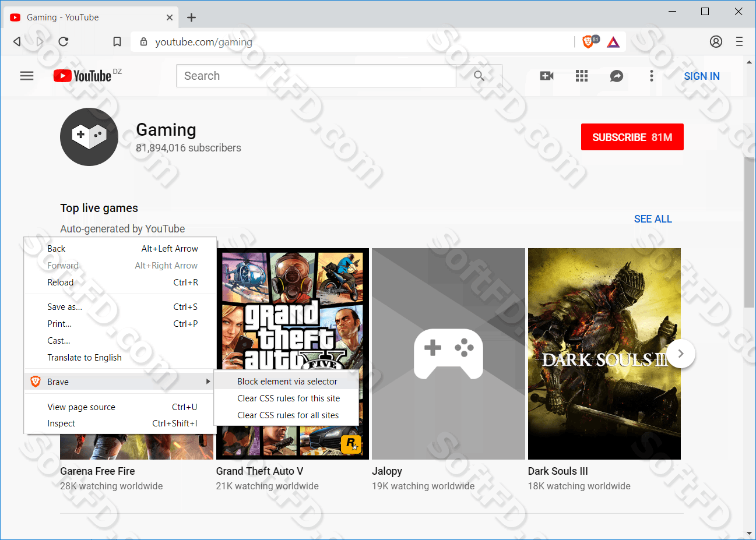756x540 pixels.
Task: Bookmark this page with the bookmark icon
Action: pos(117,41)
